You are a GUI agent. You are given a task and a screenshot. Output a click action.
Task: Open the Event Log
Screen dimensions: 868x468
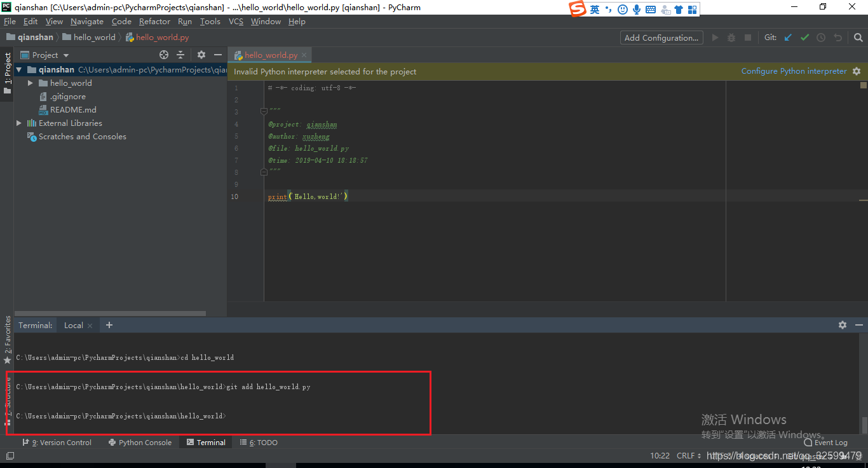pos(825,443)
